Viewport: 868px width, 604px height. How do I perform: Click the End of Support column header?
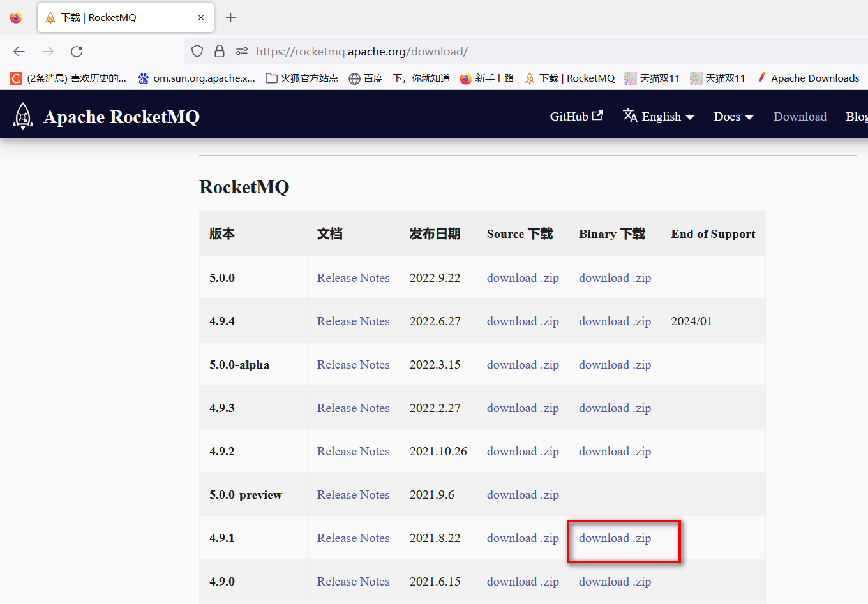point(713,234)
